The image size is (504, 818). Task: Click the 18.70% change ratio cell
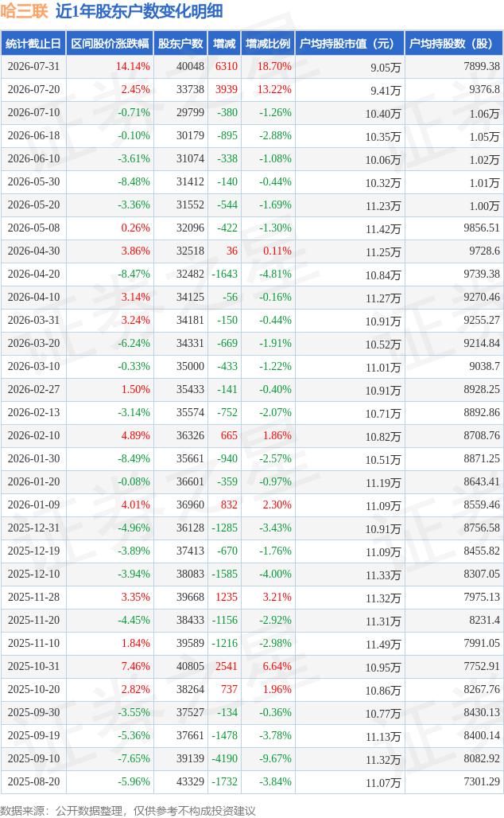point(275,66)
